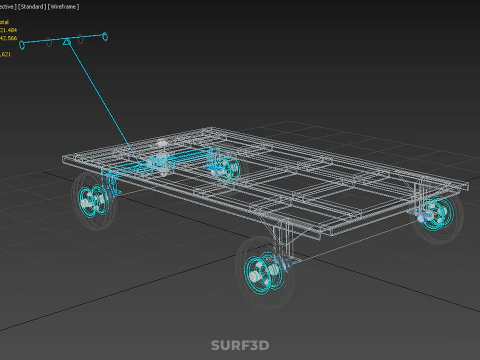Select the front-left wheel of the cart
This screenshot has height=360, width=480.
[94, 201]
